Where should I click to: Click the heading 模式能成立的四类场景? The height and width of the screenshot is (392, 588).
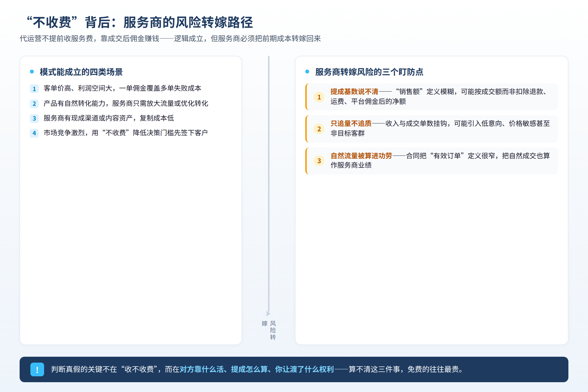point(81,72)
